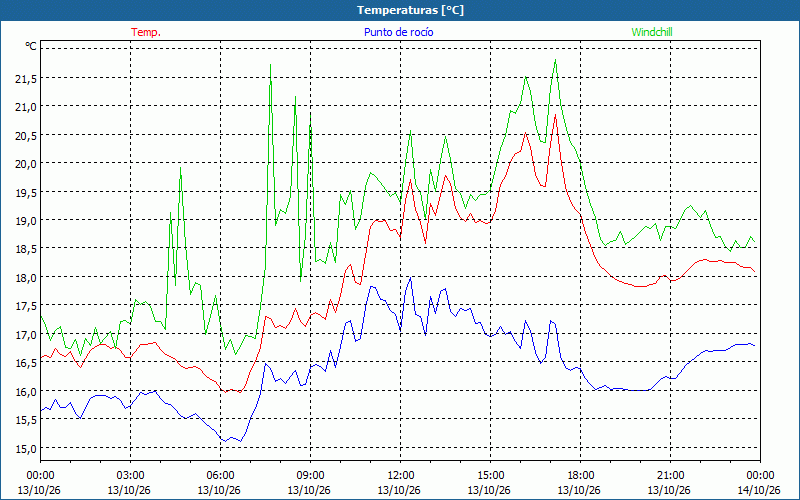Click the blue dew point low after 06:00

(x=224, y=441)
